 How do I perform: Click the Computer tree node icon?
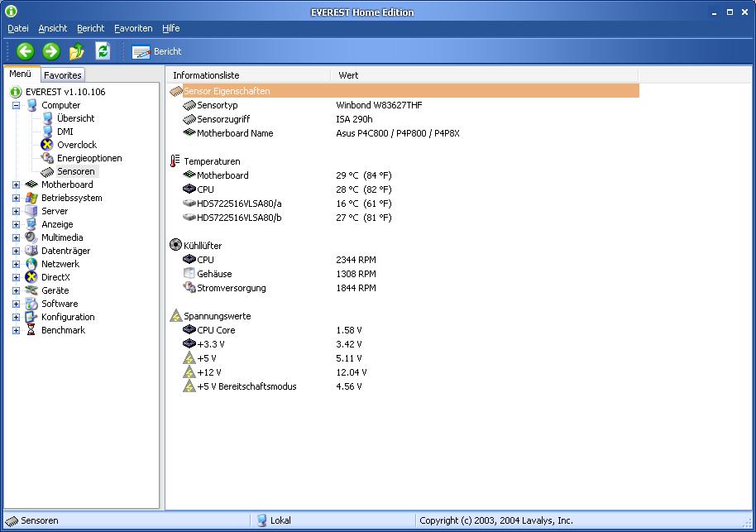31,105
